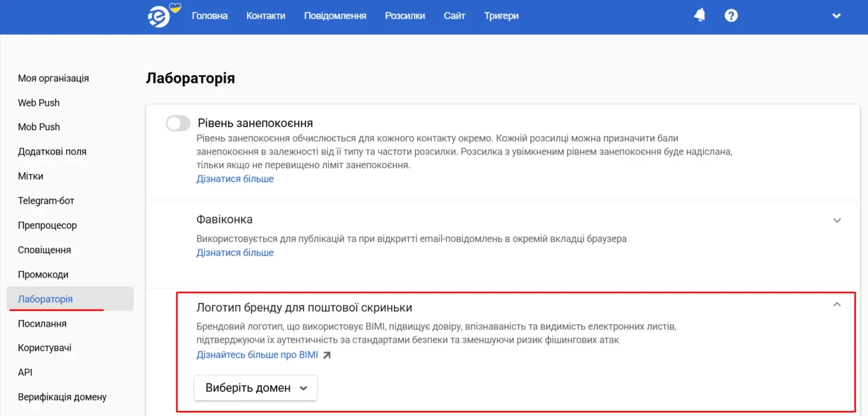Open the notifications bell
The image size is (868, 416).
(699, 16)
